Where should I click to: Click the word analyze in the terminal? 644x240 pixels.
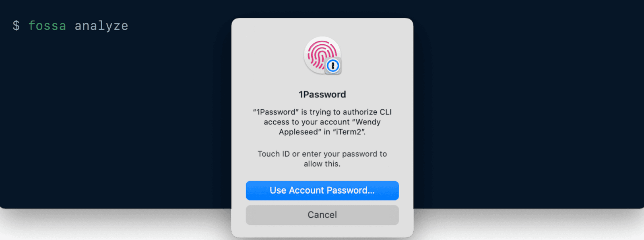pos(101,26)
